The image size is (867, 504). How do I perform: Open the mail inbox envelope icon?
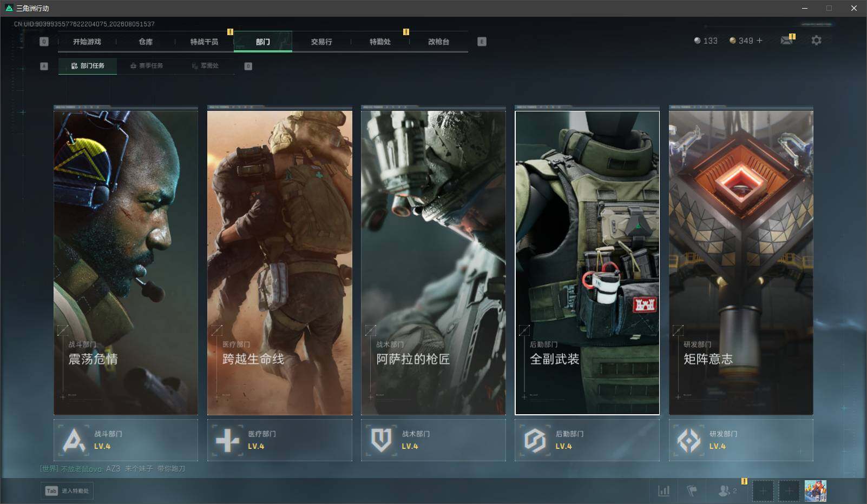(x=786, y=41)
